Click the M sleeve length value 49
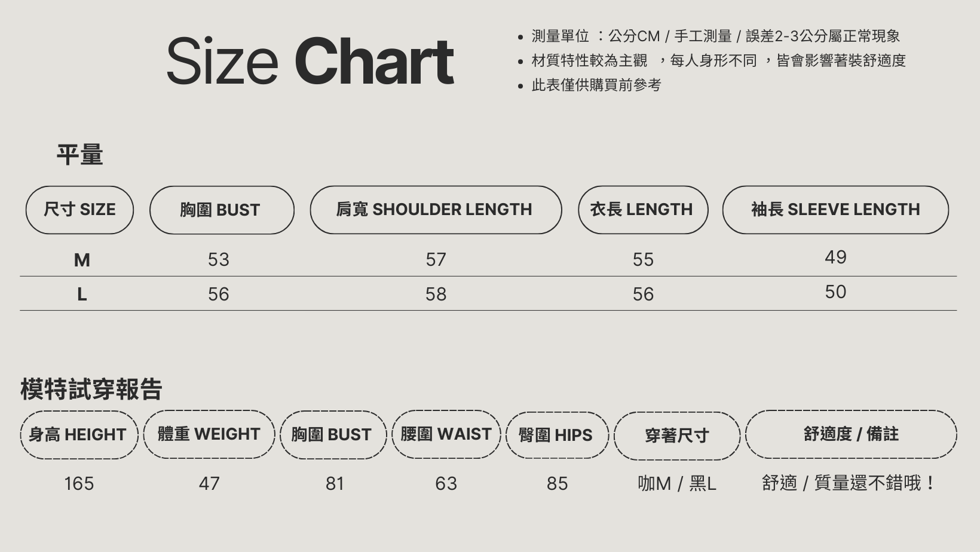The height and width of the screenshot is (552, 980). click(835, 257)
